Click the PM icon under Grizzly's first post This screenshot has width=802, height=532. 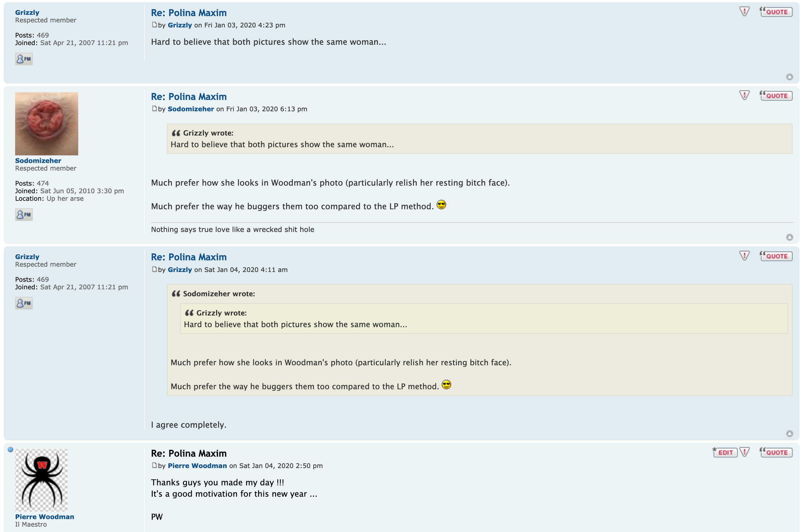pyautogui.click(x=24, y=59)
